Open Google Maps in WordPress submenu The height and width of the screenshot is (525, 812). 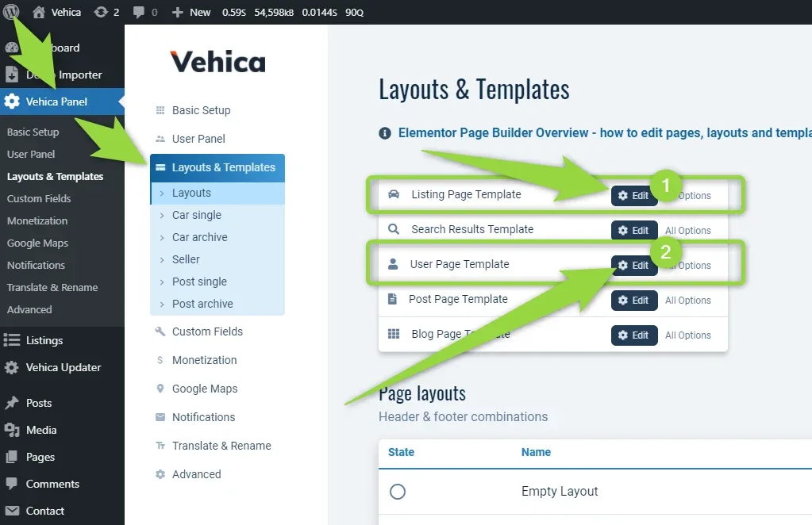[x=37, y=243]
